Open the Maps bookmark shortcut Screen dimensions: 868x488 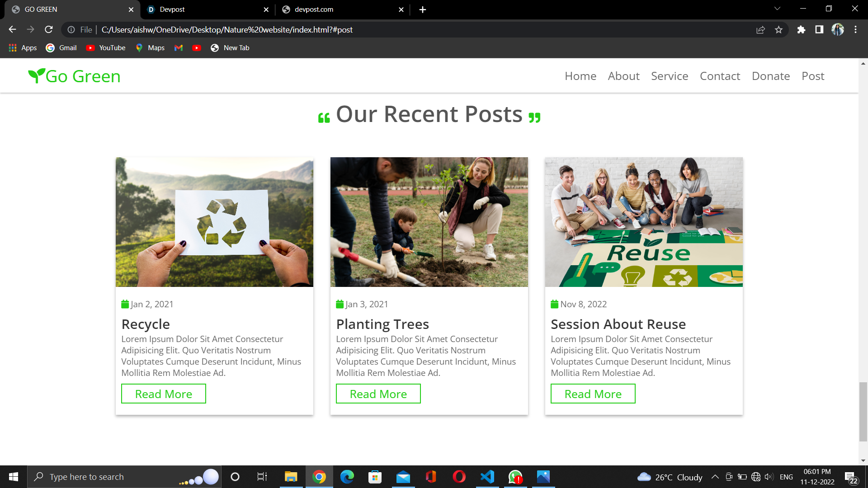150,48
